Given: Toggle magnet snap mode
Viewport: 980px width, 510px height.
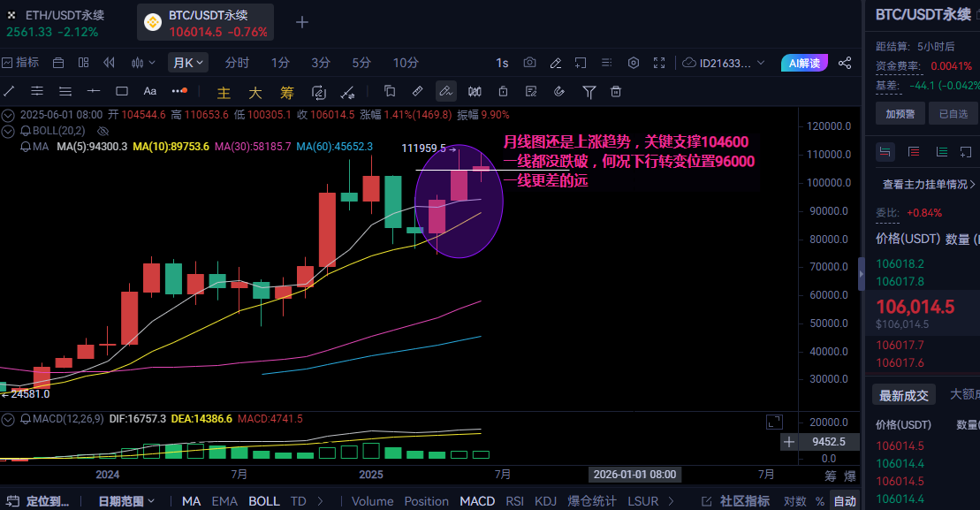Looking at the screenshot, I should click(559, 91).
